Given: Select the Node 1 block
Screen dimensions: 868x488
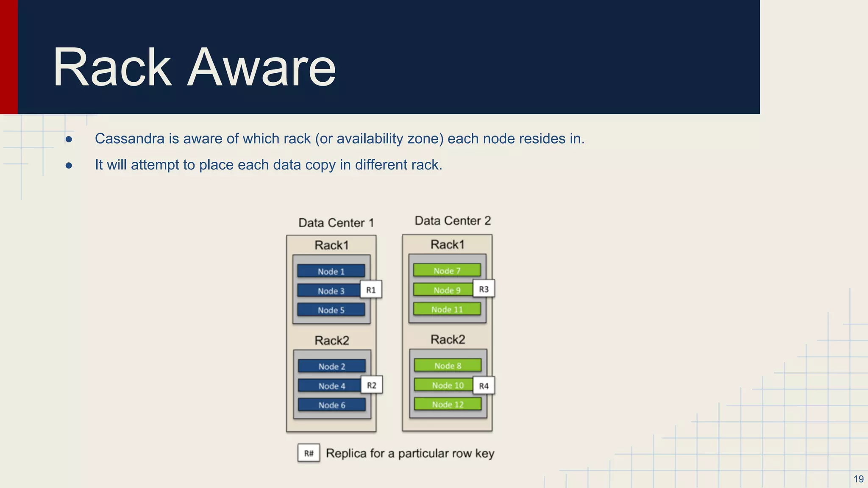Looking at the screenshot, I should click(x=331, y=271).
